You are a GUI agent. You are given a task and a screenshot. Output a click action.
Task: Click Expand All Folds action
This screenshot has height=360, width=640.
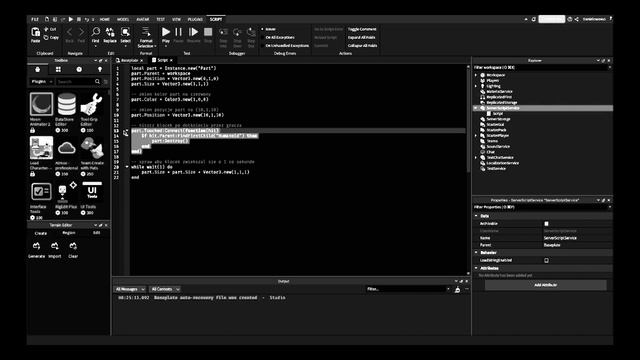[361, 38]
